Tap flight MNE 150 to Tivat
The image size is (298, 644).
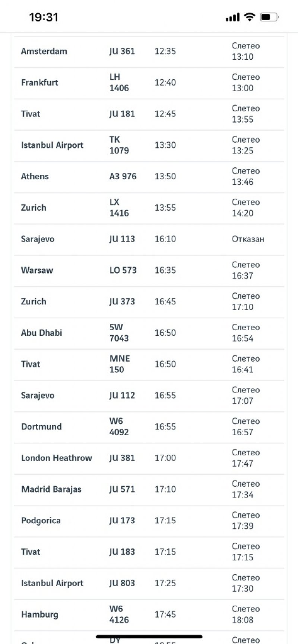tap(149, 365)
